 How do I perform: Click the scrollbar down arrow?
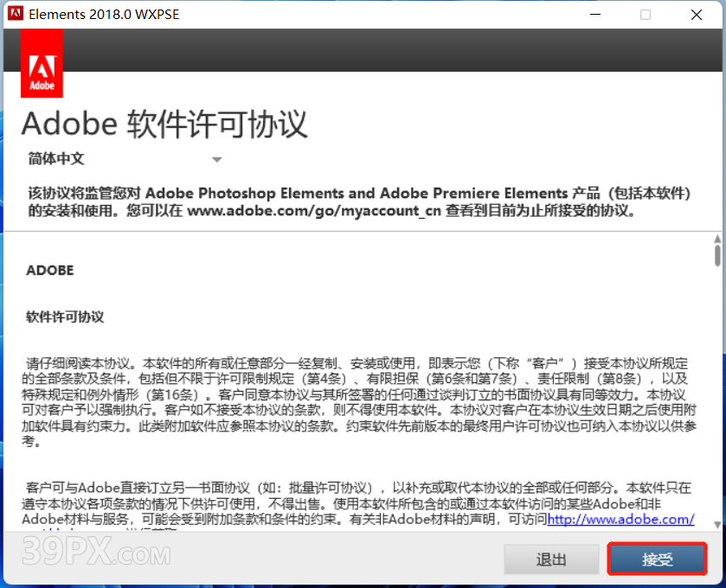[717, 525]
